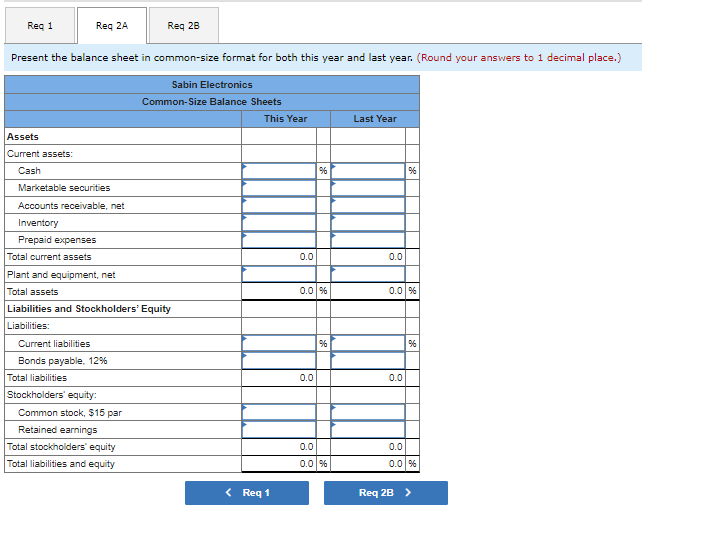Click Last Year Total assets value
Viewport: 715px width, 541px height.
click(396, 291)
